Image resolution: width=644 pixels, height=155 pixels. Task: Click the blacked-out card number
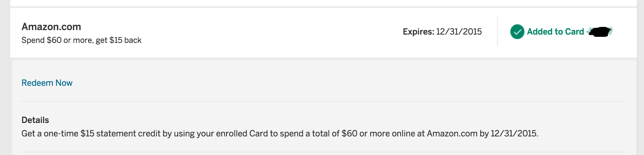[x=600, y=32]
